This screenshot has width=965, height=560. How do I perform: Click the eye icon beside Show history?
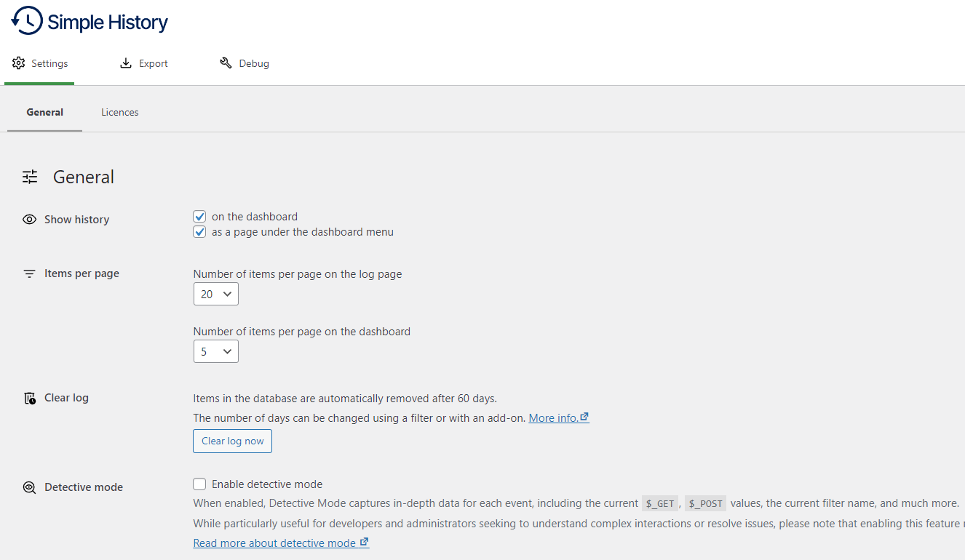point(29,219)
